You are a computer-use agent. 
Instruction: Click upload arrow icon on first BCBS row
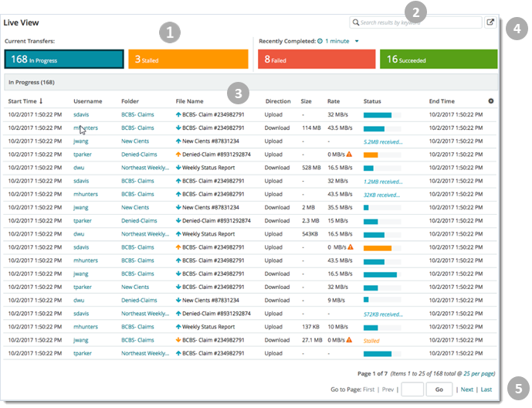178,115
